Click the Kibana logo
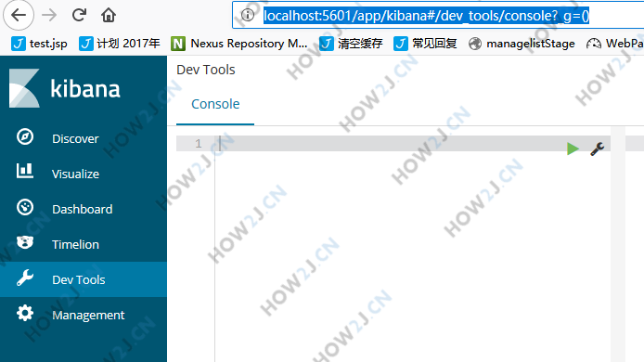Image resolution: width=644 pixels, height=362 pixels. (x=65, y=88)
